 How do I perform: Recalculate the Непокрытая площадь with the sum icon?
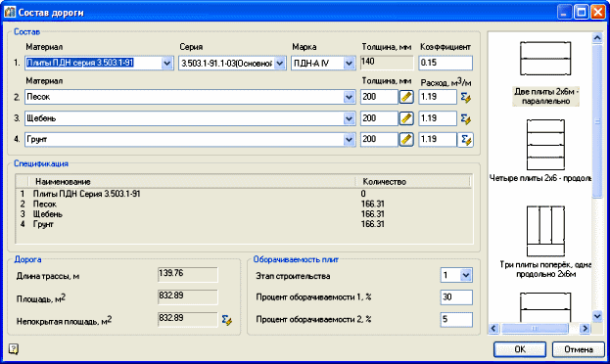point(226,320)
